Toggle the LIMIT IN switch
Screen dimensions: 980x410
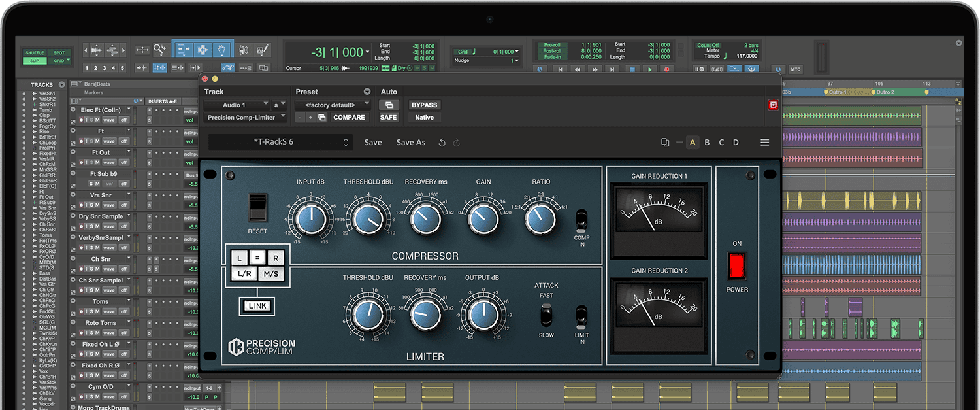[x=581, y=317]
